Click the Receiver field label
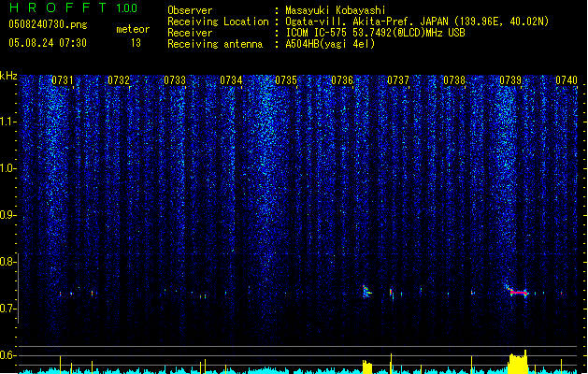 tap(190, 33)
